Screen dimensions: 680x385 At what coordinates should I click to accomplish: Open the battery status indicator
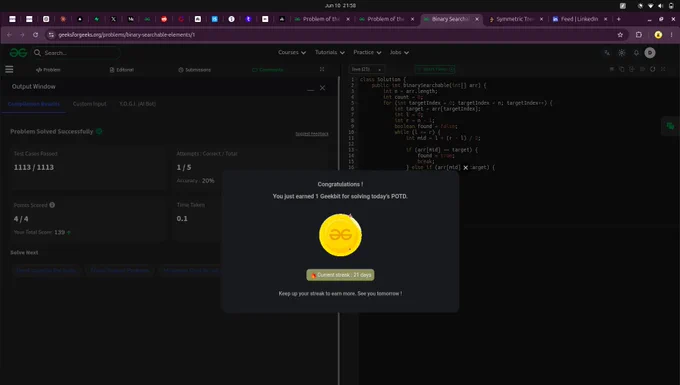[x=671, y=6]
